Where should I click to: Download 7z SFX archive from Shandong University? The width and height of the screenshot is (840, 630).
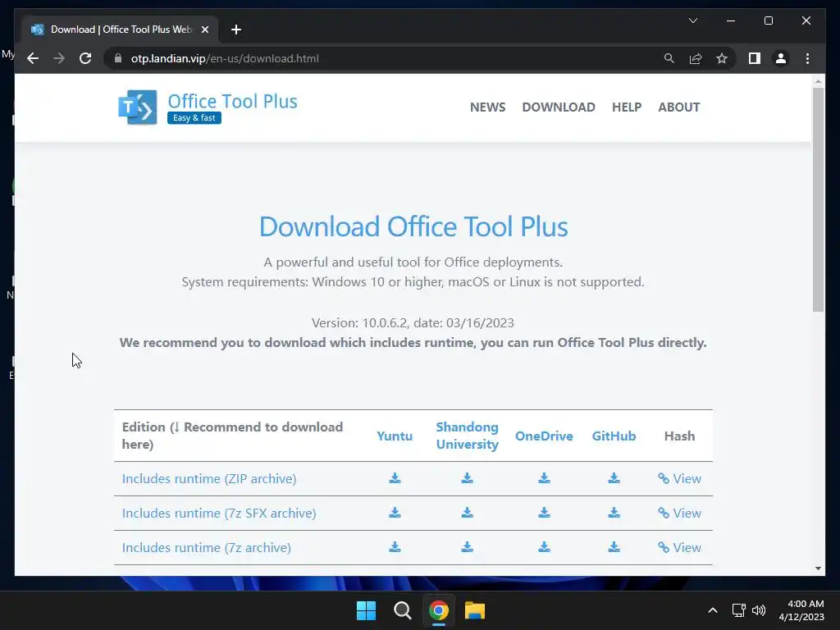[x=467, y=513]
